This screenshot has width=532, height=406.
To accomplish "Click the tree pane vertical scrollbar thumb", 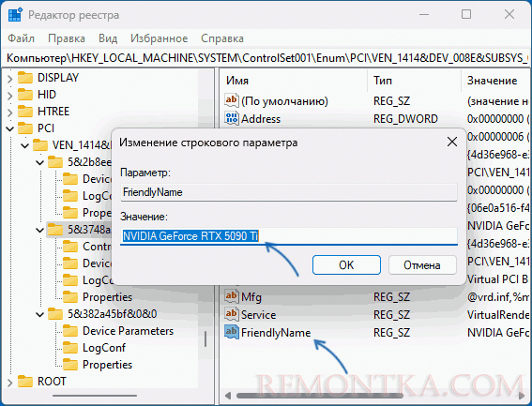I will pyautogui.click(x=205, y=338).
